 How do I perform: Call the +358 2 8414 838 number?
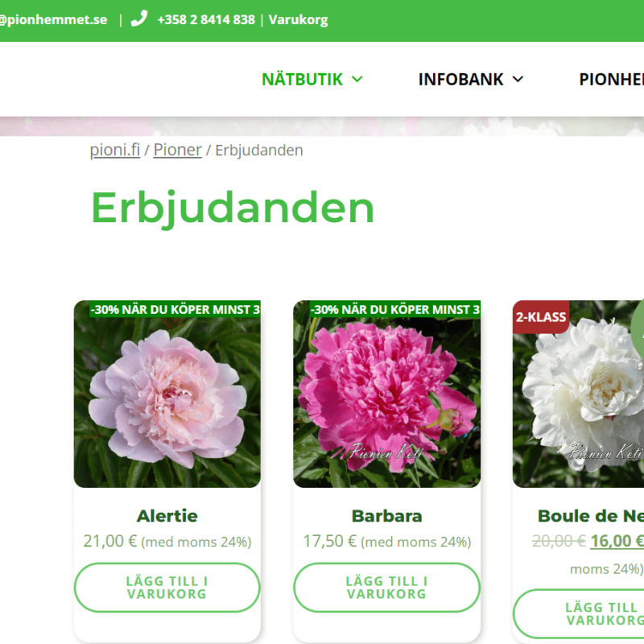pos(206,20)
